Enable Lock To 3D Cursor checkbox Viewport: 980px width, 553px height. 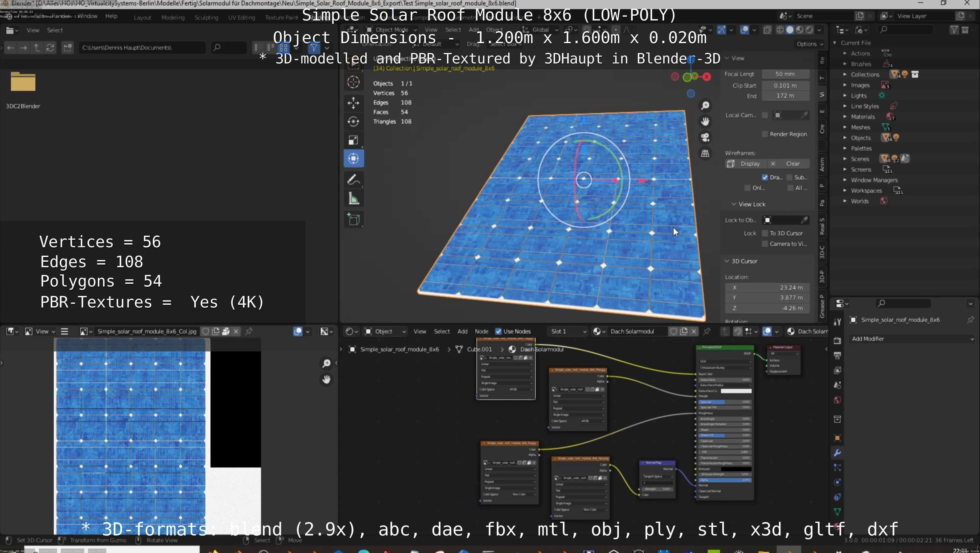pyautogui.click(x=765, y=233)
